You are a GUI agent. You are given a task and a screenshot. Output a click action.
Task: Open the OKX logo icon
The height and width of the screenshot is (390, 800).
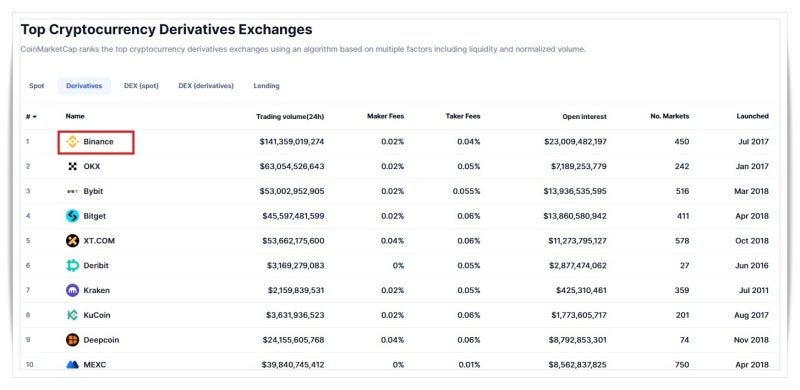point(72,166)
